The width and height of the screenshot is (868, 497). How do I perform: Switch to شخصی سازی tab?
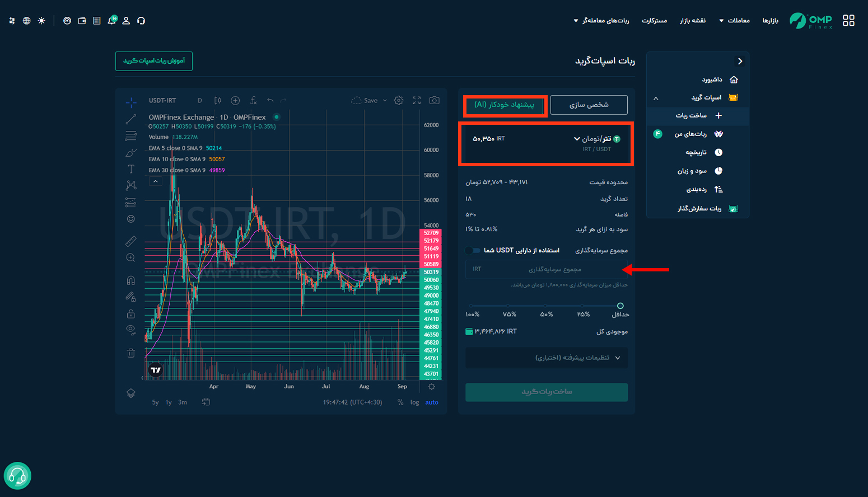[589, 105]
